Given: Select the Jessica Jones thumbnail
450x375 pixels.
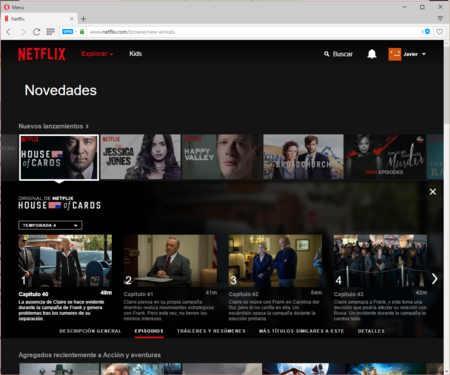Looking at the screenshot, I should [x=141, y=157].
